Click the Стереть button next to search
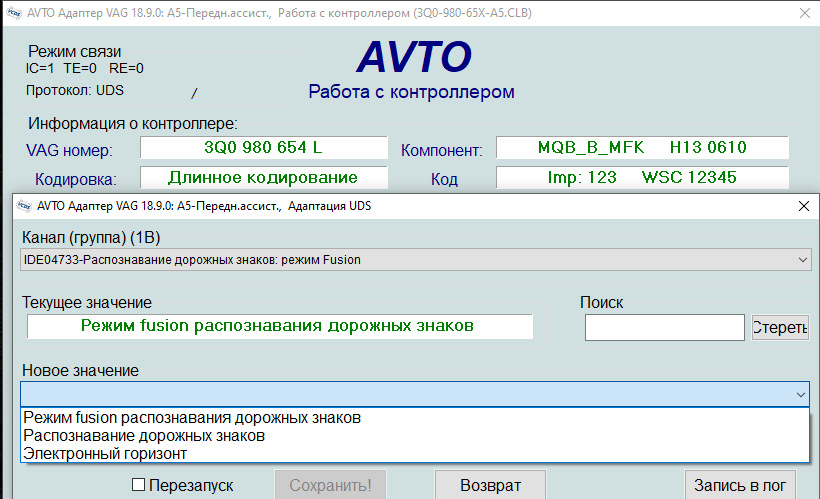This screenshot has height=499, width=820. 780,327
